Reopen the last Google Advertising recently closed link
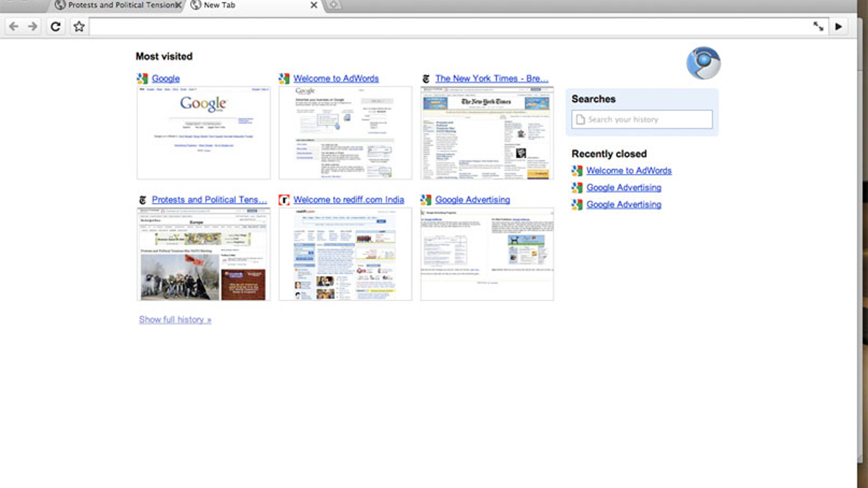Viewport: 868px width, 488px height. [624, 204]
